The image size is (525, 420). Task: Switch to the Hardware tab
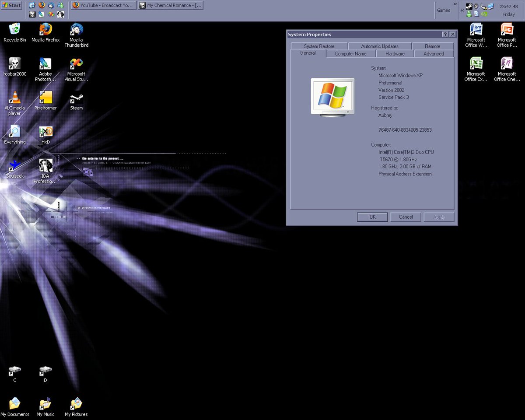click(395, 54)
